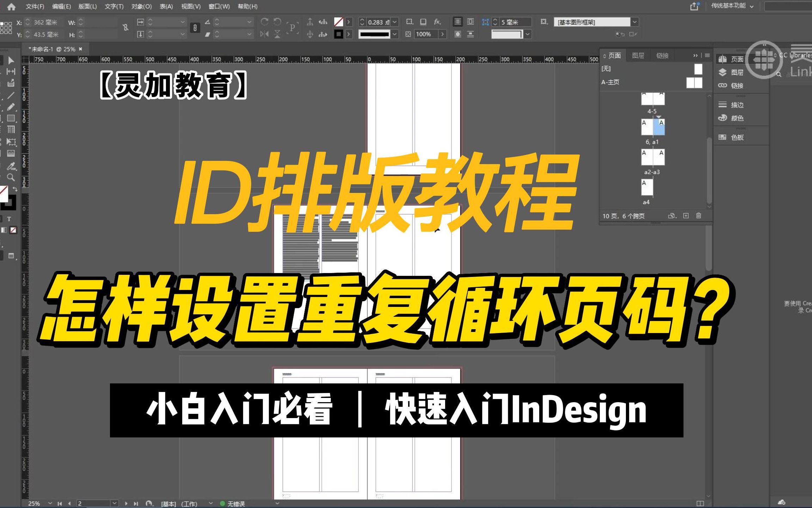Open the zoom level dropdown in status bar
The height and width of the screenshot is (508, 812).
tap(50, 503)
